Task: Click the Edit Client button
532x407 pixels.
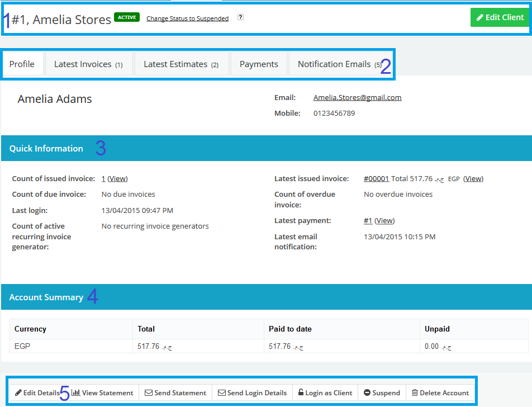Action: 500,17
